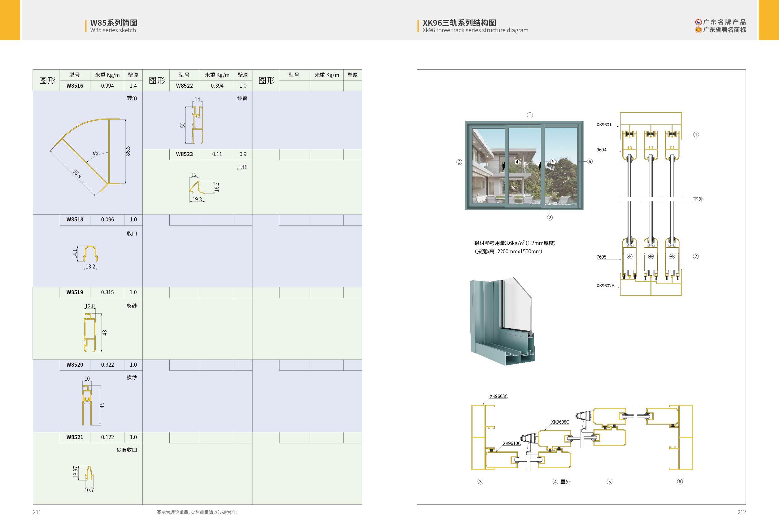The image size is (779, 532).
Task: Click the XK9610C profile label
Action: [511, 443]
